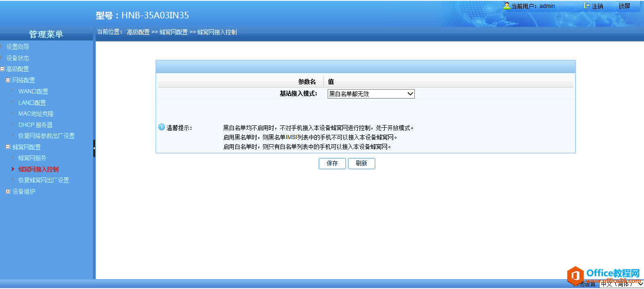Collapse the 蜂窝网配置 tree node
Viewport: 644px width, 289px height.
8,147
